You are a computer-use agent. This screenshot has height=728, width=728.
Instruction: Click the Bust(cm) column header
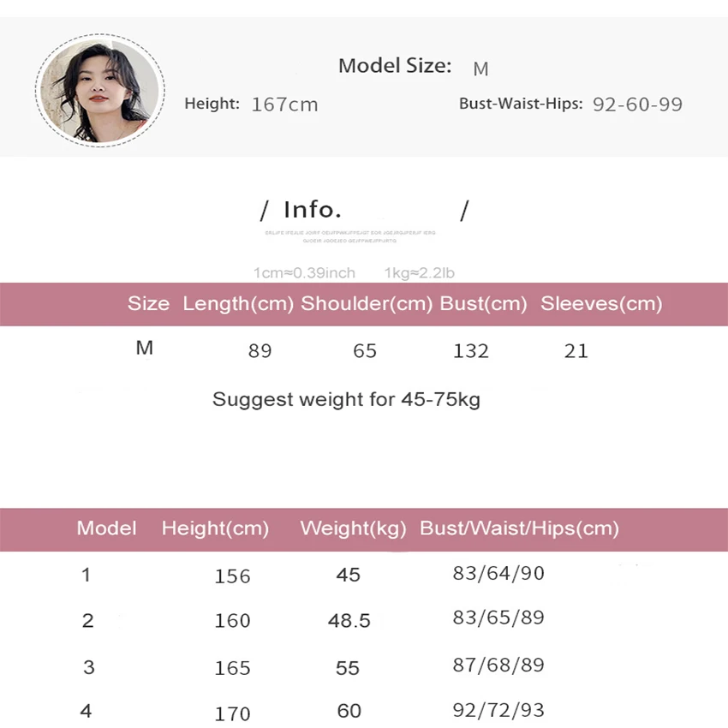pos(483,304)
